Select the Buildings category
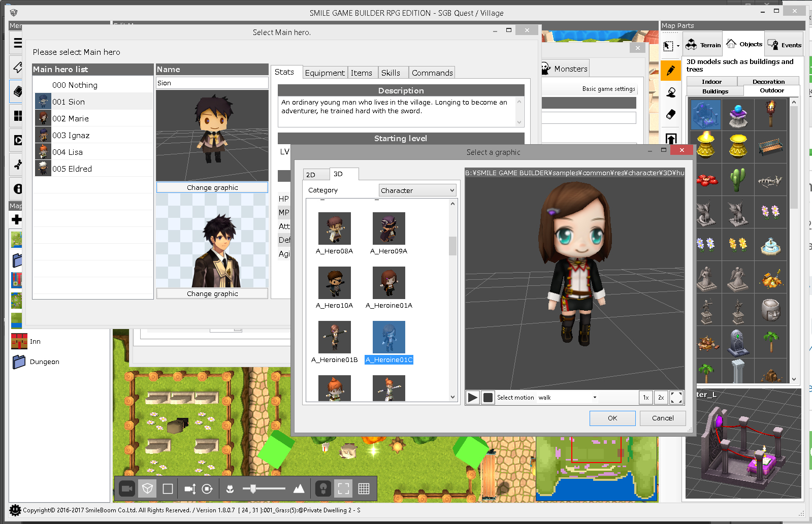The width and height of the screenshot is (812, 524). (715, 91)
